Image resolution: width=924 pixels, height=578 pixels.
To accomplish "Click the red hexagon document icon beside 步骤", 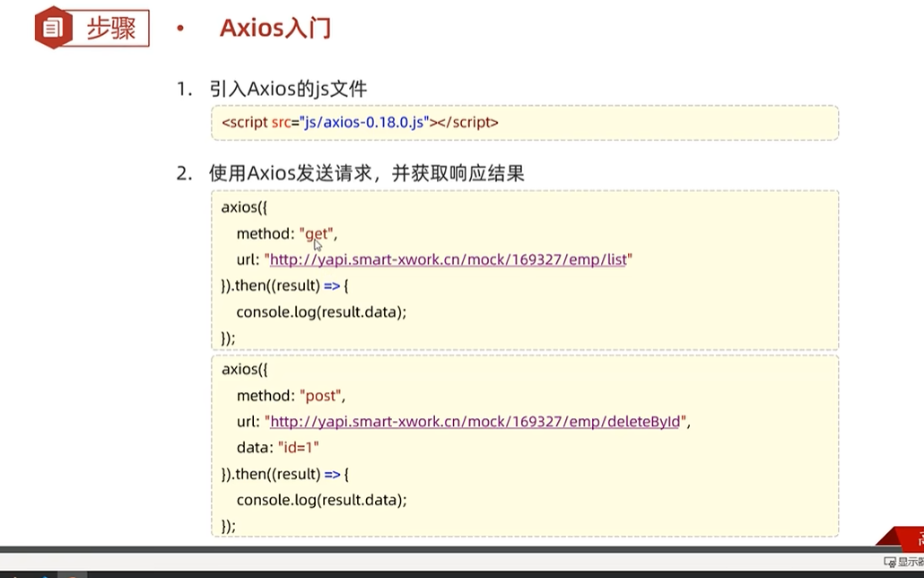I will (53, 28).
